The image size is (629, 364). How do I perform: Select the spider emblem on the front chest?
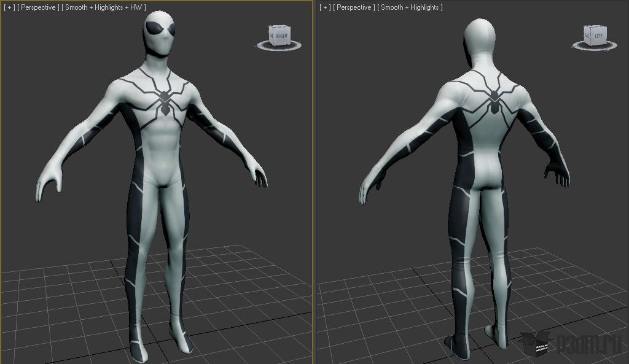[x=165, y=100]
